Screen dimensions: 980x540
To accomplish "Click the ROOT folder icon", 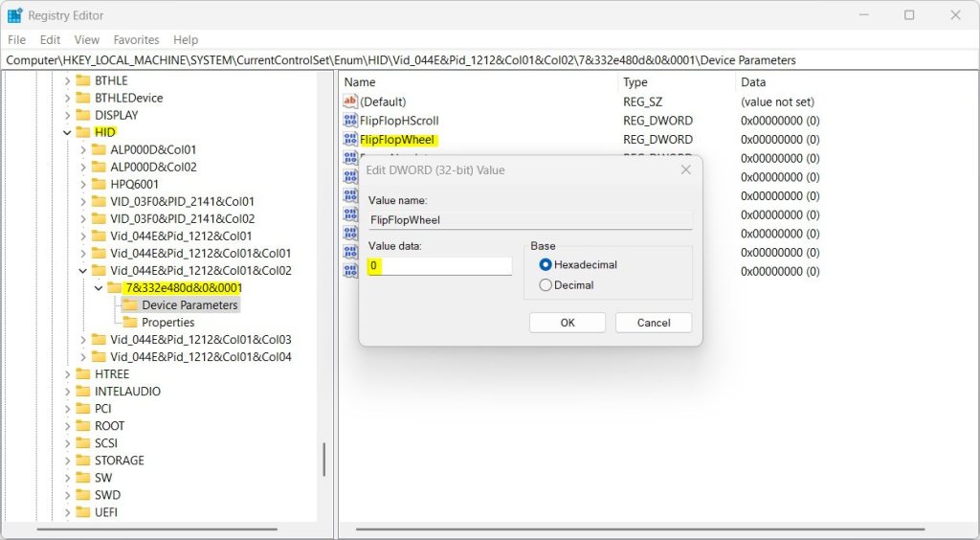I will click(x=83, y=426).
